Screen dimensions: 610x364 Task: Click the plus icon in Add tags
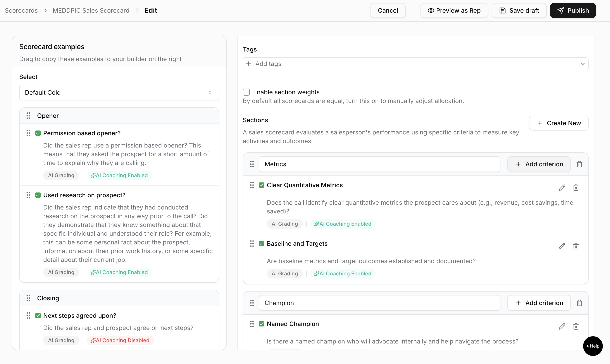[x=249, y=64]
